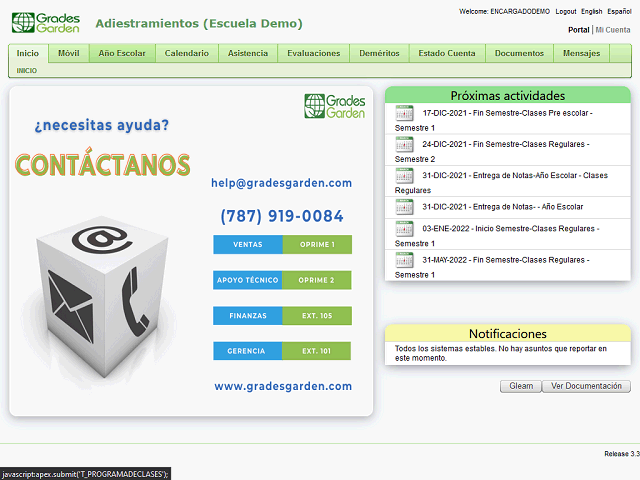The height and width of the screenshot is (480, 640).
Task: Click the 24-DIC-2021 Fin Semestre Clases Regulares entry
Action: click(508, 150)
